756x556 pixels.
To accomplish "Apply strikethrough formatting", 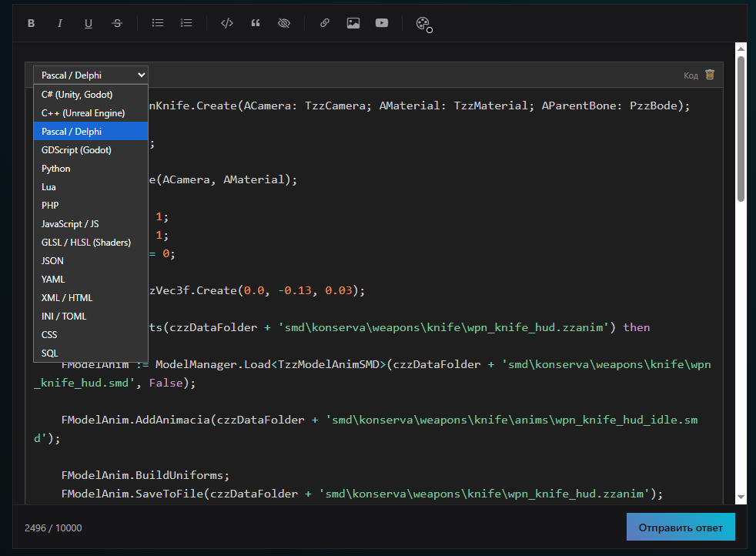I will pyautogui.click(x=117, y=23).
